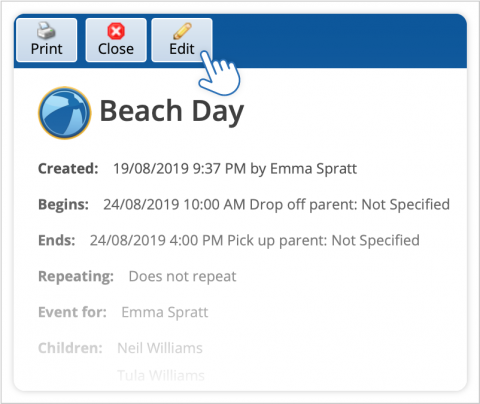Click child name Neil Williams

coord(160,348)
